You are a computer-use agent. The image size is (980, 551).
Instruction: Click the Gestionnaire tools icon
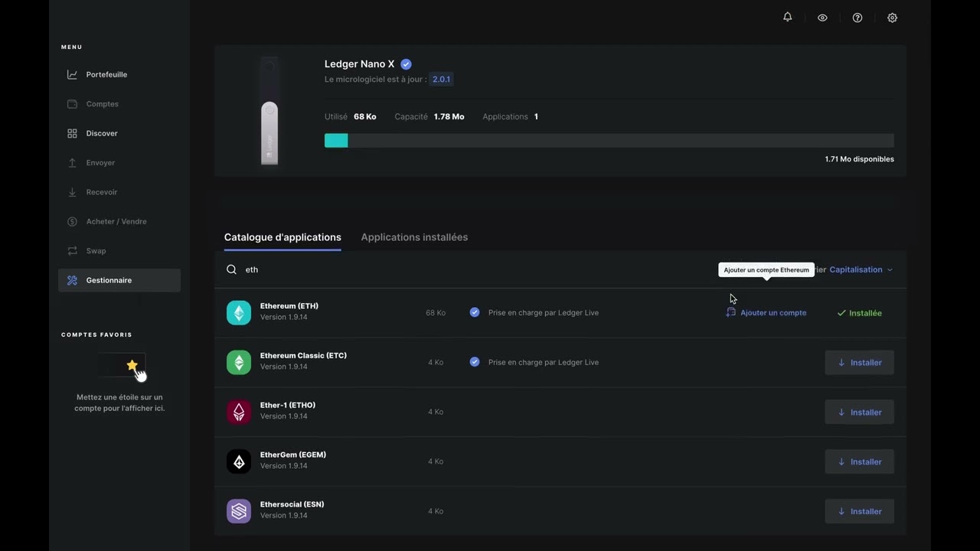72,280
